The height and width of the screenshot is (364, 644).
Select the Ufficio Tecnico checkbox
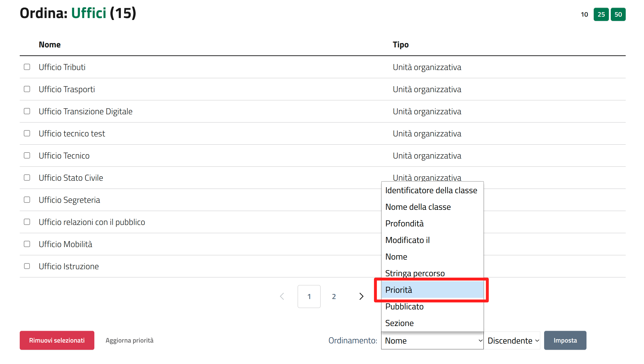point(27,155)
